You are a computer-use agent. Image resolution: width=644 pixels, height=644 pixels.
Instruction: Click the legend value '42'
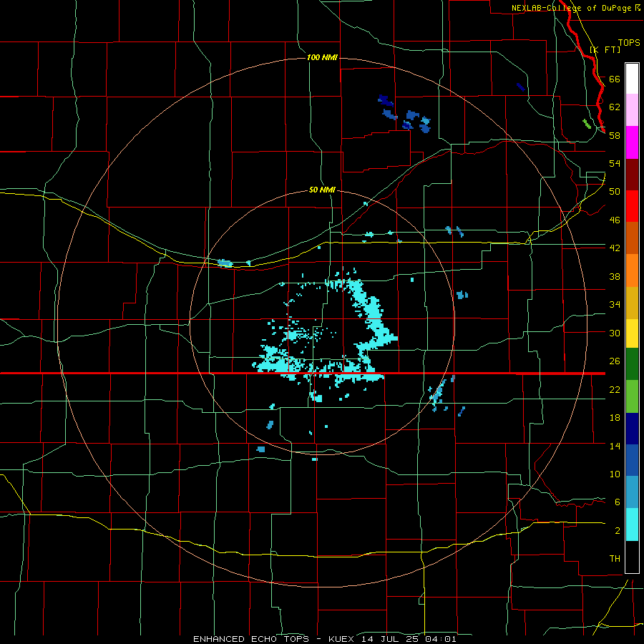point(615,248)
